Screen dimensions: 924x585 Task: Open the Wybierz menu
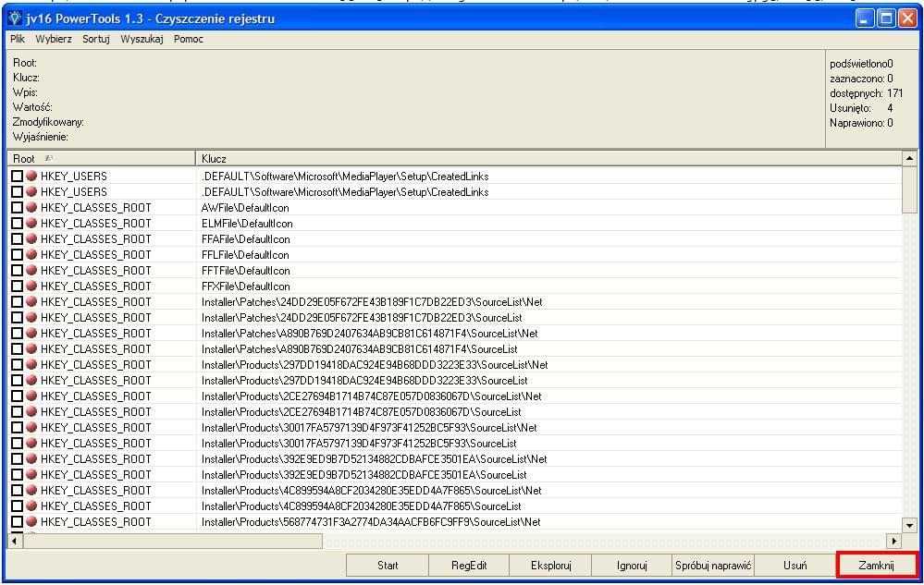(x=54, y=39)
